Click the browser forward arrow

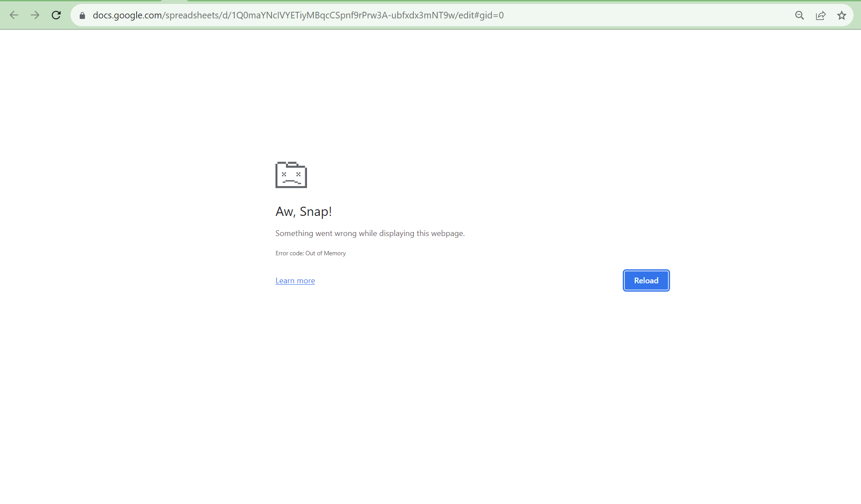(35, 15)
